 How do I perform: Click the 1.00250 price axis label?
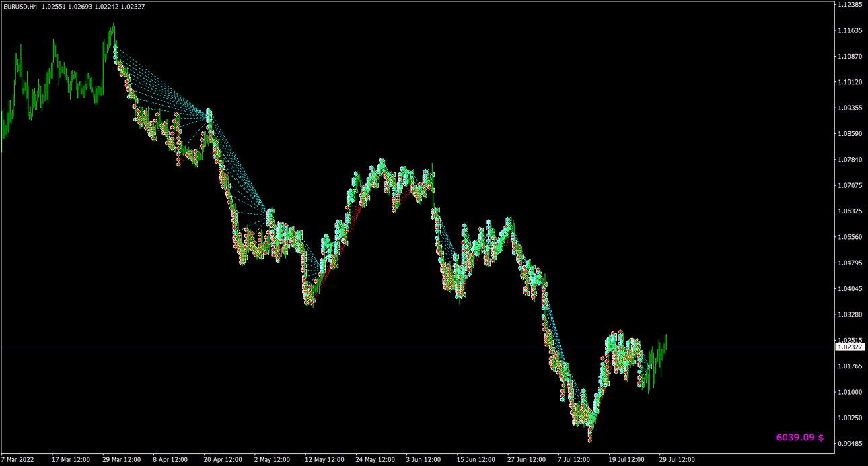coord(850,418)
